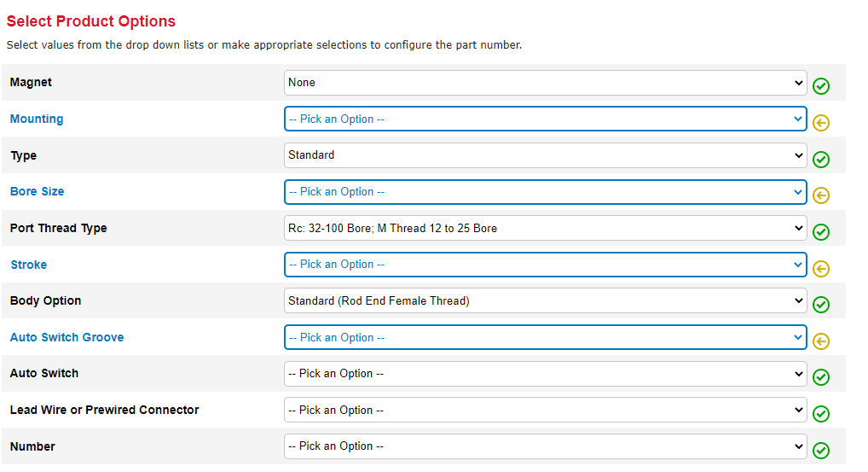This screenshot has height=472, width=868.
Task: Click green checkmark next to Body Option
Action: 821,304
